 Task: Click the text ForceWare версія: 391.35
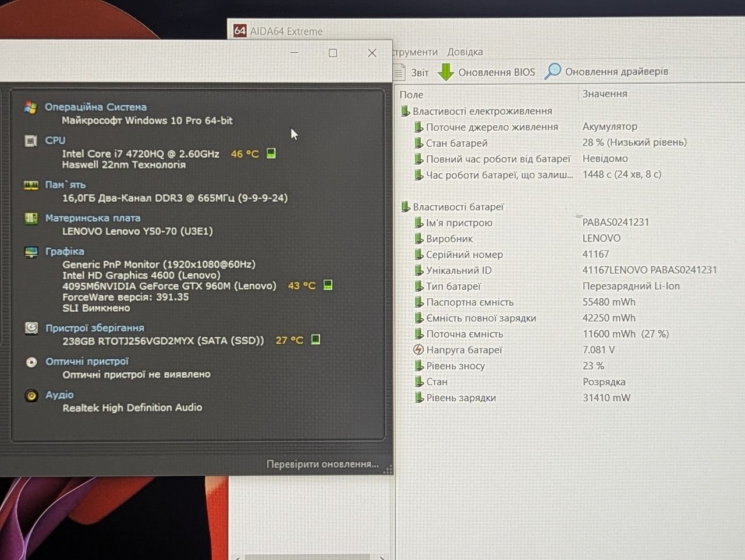tap(126, 297)
